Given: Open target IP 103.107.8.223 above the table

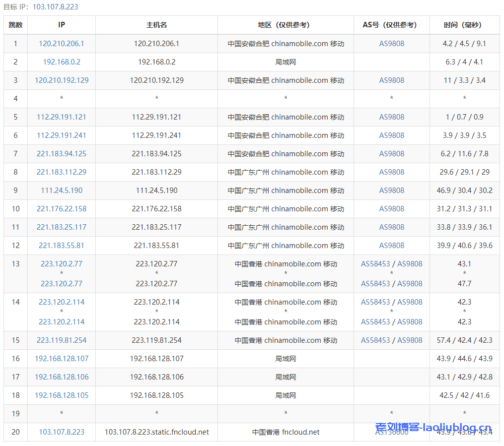Looking at the screenshot, I should pyautogui.click(x=55, y=7).
